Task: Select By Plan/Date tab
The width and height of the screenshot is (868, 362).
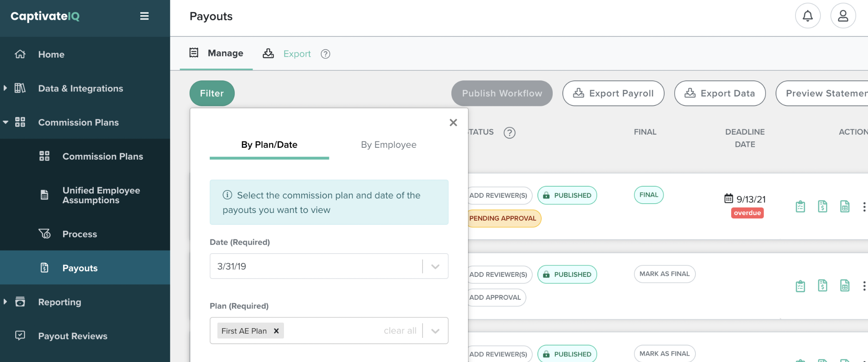Action: [269, 145]
